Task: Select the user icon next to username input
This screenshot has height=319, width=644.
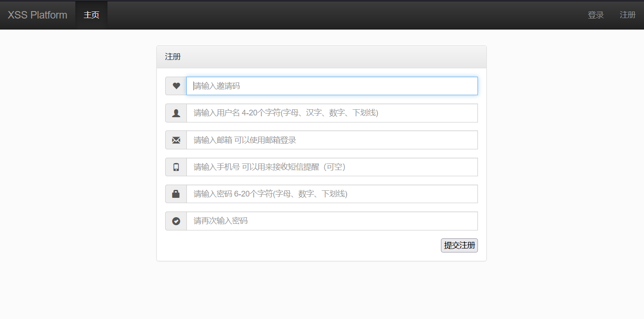Action: [x=176, y=113]
